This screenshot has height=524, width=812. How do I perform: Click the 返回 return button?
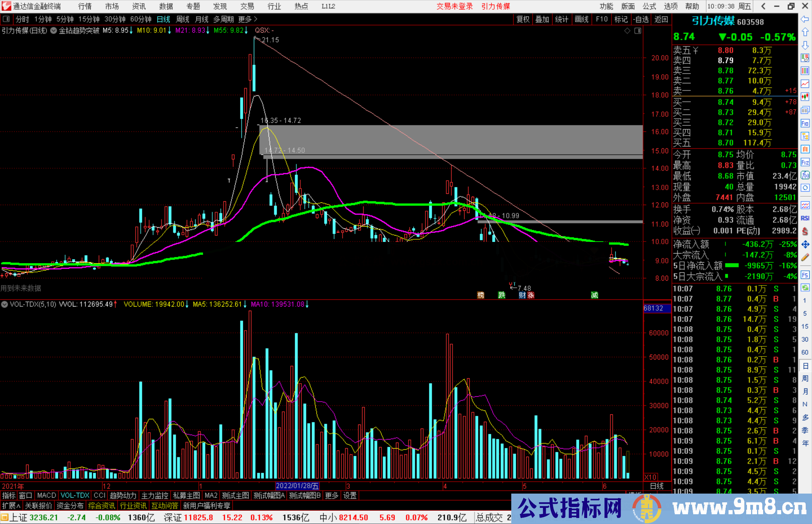point(661,19)
